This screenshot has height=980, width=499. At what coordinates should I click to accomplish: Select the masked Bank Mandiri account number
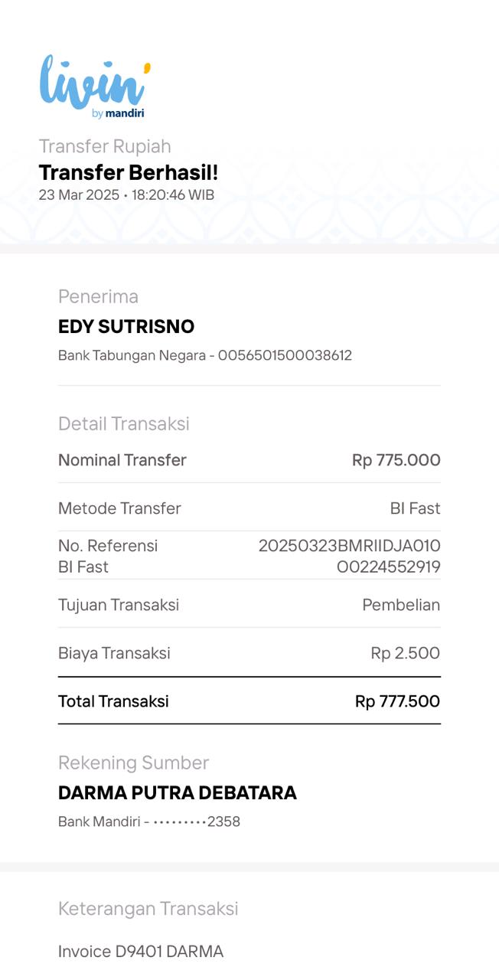pos(197,822)
